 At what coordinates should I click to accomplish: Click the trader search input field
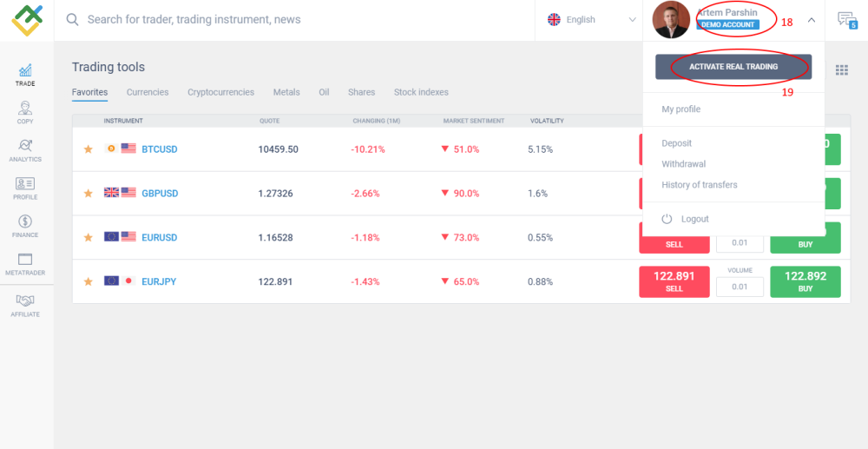pyautogui.click(x=295, y=20)
